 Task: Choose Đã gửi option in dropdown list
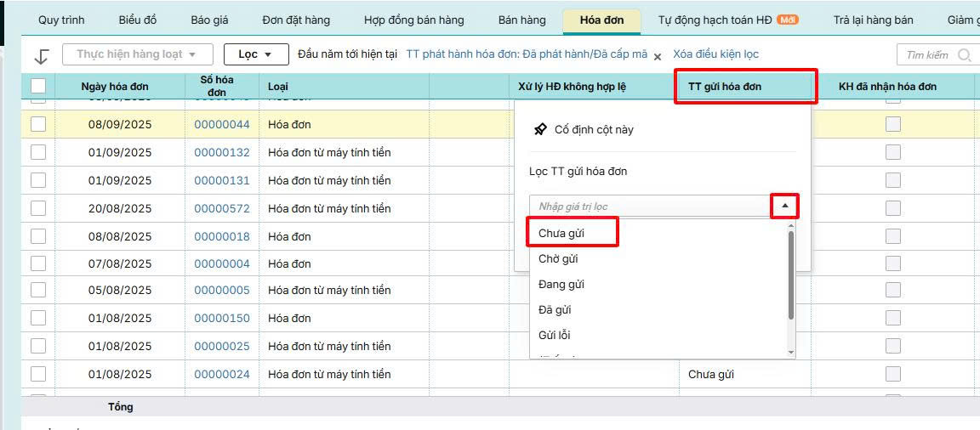tap(555, 310)
